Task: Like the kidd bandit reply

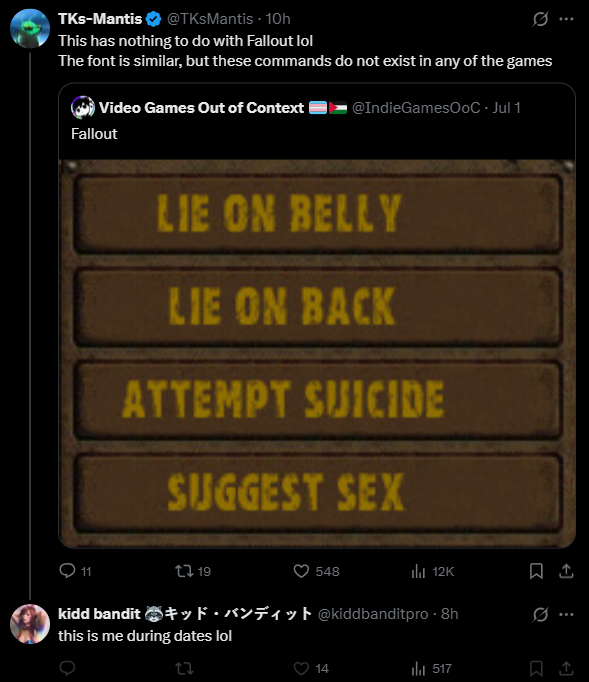Action: (311, 668)
